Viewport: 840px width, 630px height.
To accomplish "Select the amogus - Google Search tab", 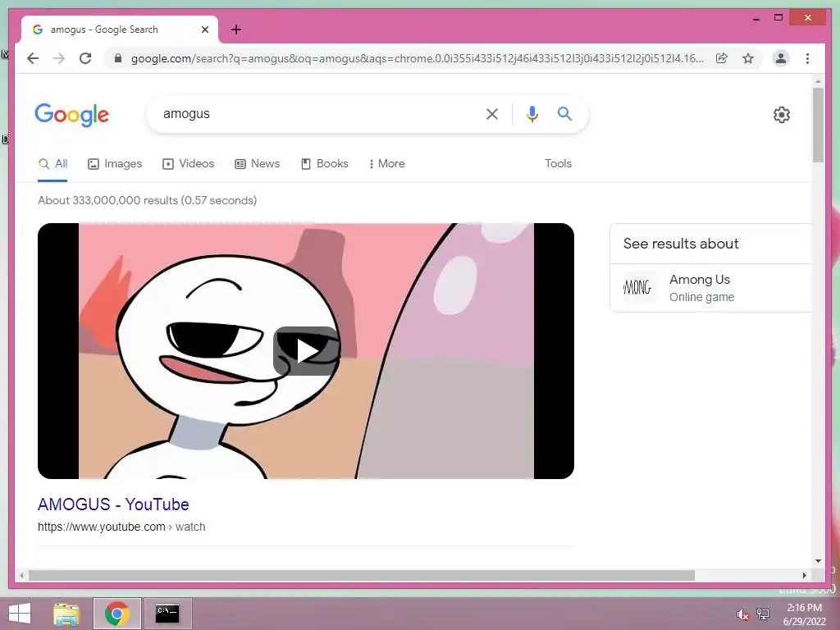I will (x=120, y=30).
